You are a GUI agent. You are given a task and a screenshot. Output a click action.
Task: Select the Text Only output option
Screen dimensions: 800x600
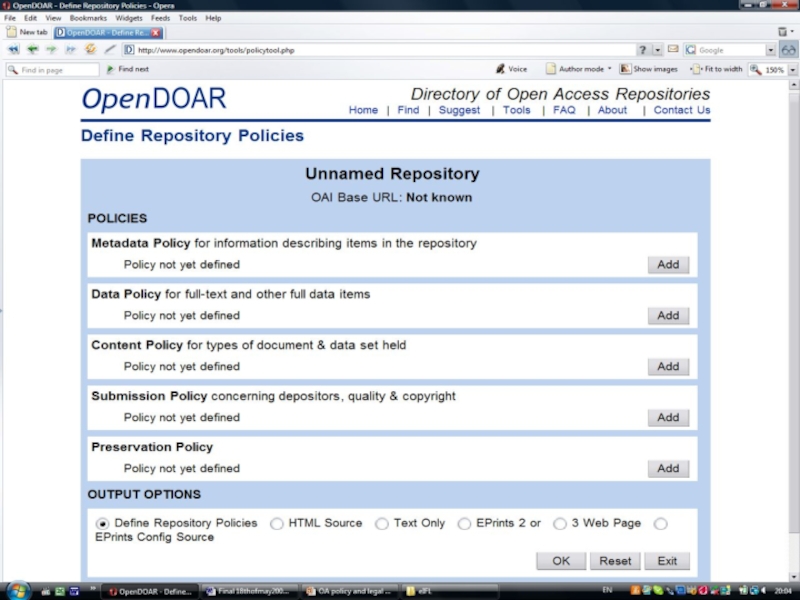pos(382,524)
